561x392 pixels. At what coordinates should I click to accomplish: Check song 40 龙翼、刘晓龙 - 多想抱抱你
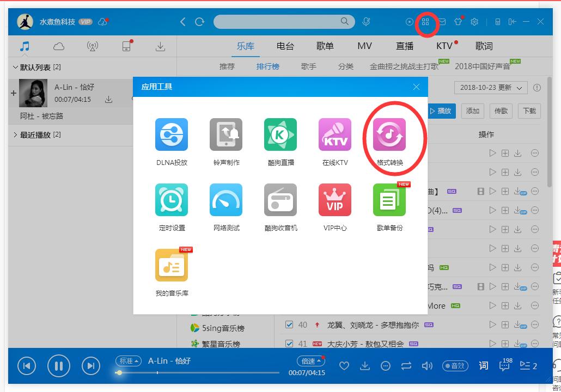[x=288, y=323]
